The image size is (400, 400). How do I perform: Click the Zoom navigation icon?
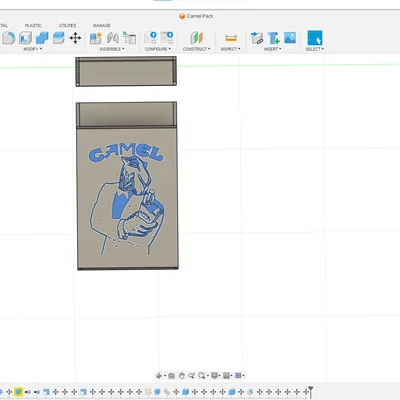tap(191, 376)
